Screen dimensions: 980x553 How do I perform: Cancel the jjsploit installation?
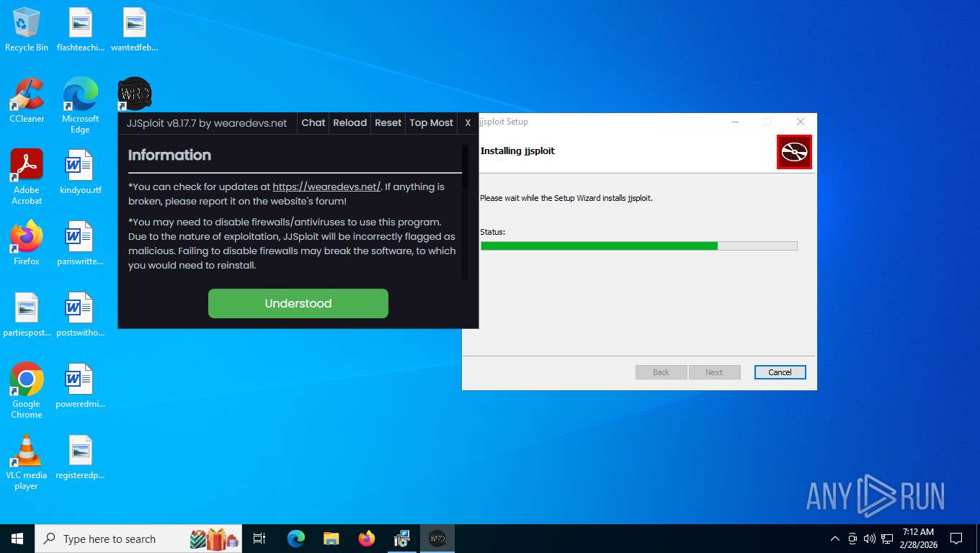click(780, 372)
